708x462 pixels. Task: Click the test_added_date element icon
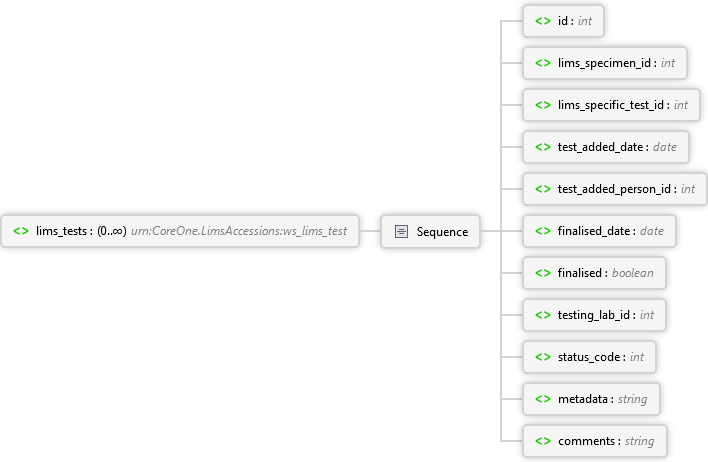[x=543, y=146]
